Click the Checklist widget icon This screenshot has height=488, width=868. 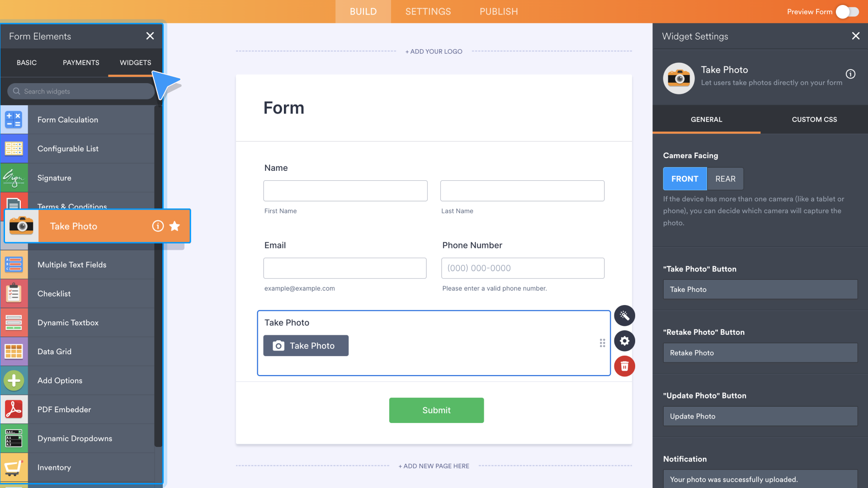(14, 293)
